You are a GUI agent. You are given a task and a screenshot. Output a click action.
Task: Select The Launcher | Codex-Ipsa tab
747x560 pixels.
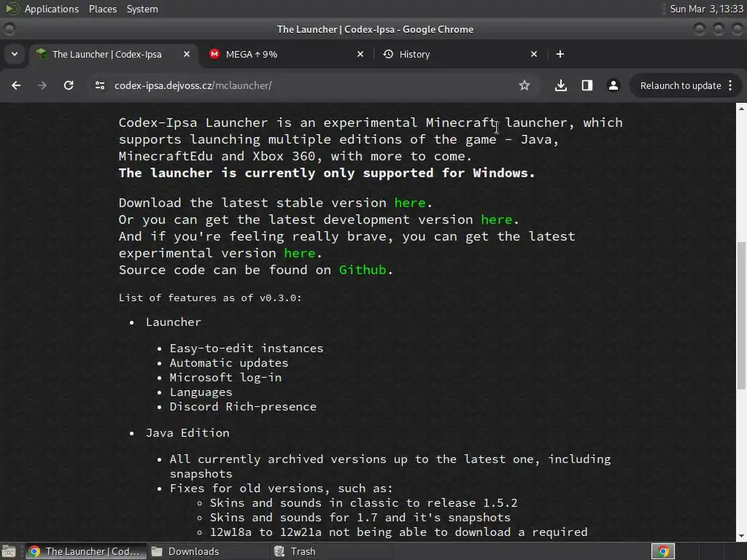[x=113, y=54]
